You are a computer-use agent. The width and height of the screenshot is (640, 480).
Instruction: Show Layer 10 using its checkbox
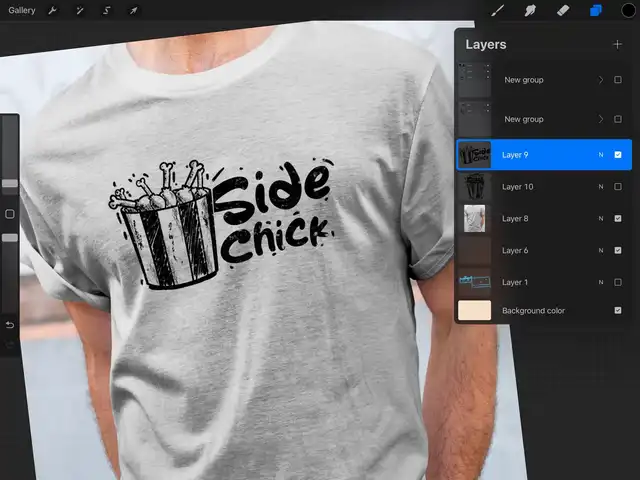[x=618, y=187]
